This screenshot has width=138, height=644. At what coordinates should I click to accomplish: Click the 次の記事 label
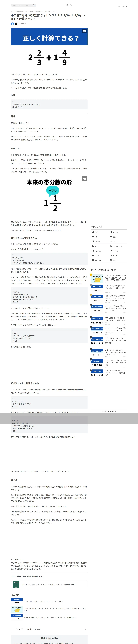tap(15, 595)
